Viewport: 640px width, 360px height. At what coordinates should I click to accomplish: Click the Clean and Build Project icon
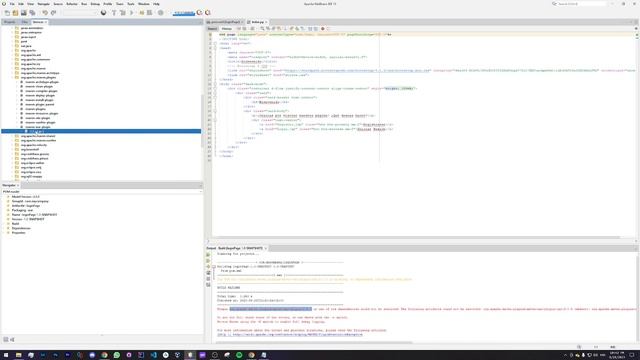[x=122, y=13]
